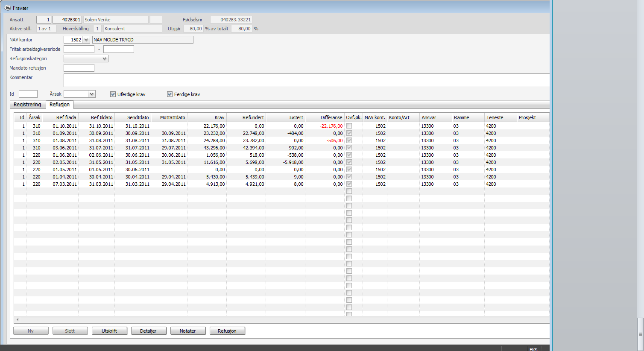The width and height of the screenshot is (644, 351).
Task: Click the Slett button
Action: (70, 331)
